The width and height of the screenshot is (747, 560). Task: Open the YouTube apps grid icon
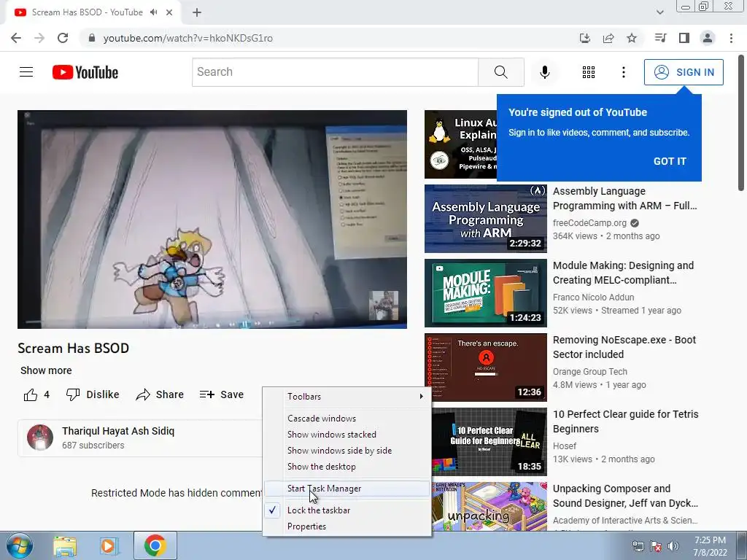(589, 72)
